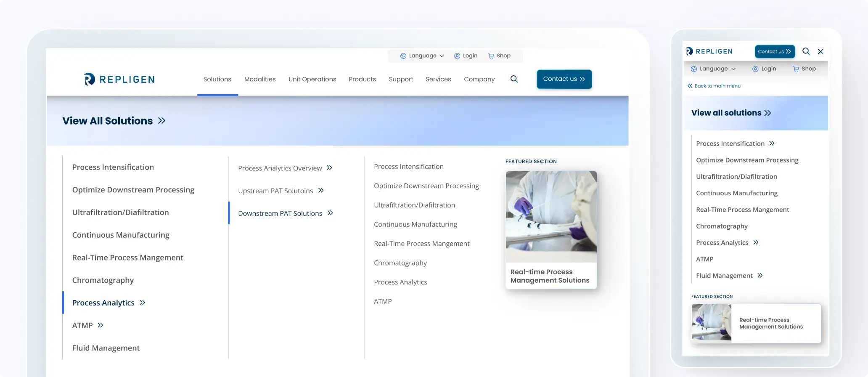Open desktop featured Real-time Process Management card
The image size is (868, 377).
(551, 230)
